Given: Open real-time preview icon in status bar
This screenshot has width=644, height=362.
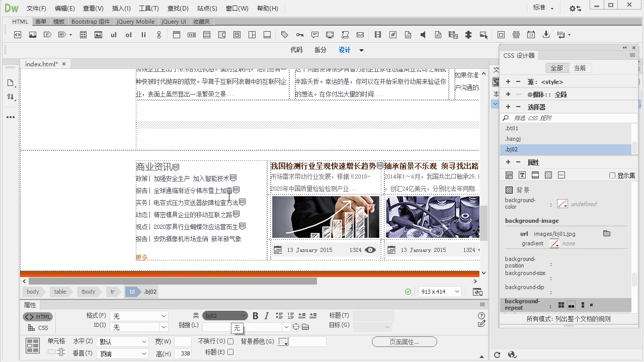Looking at the screenshot, I should click(478, 292).
